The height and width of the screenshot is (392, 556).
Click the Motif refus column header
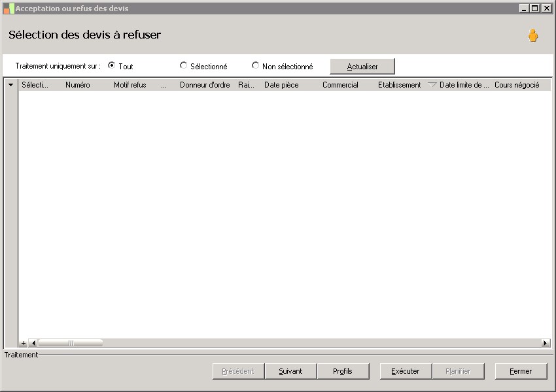[130, 85]
